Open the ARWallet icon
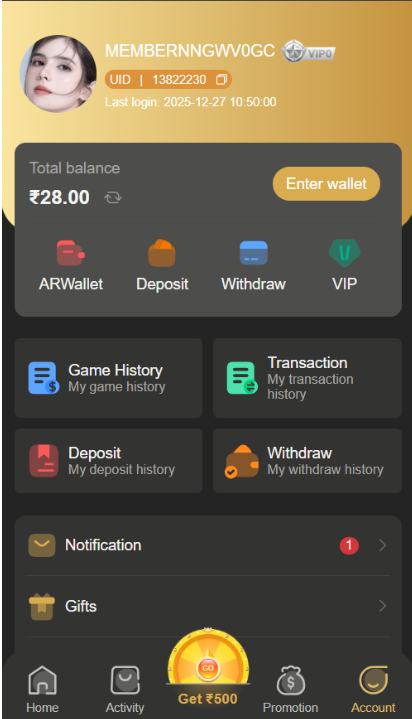Screen dimensions: 412x719 pos(71,253)
